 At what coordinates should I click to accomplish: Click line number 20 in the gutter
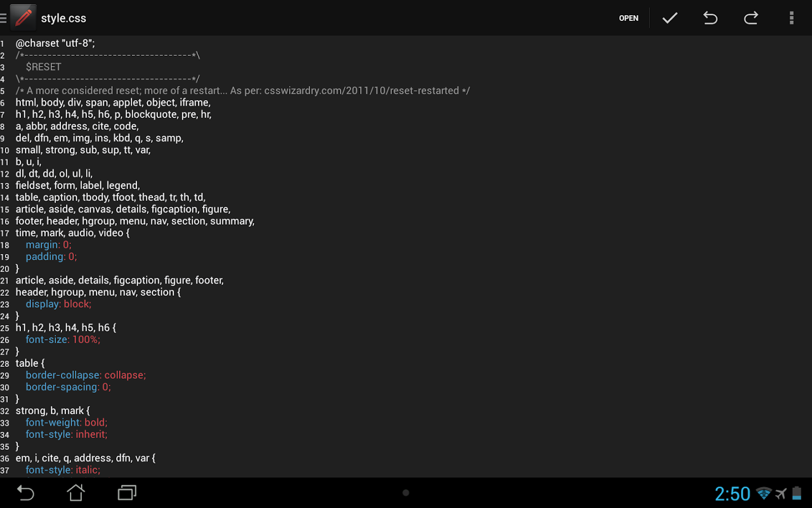point(5,269)
